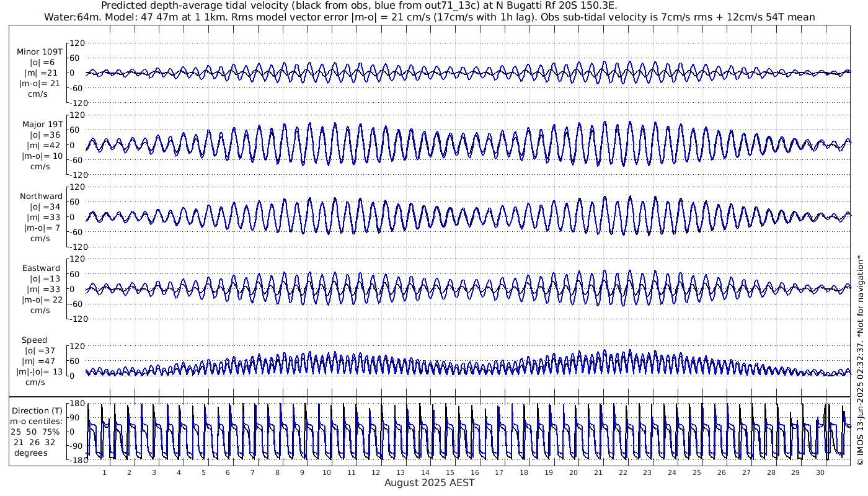
Task: Select the 'Major 19T' panel label
Action: 42,124
